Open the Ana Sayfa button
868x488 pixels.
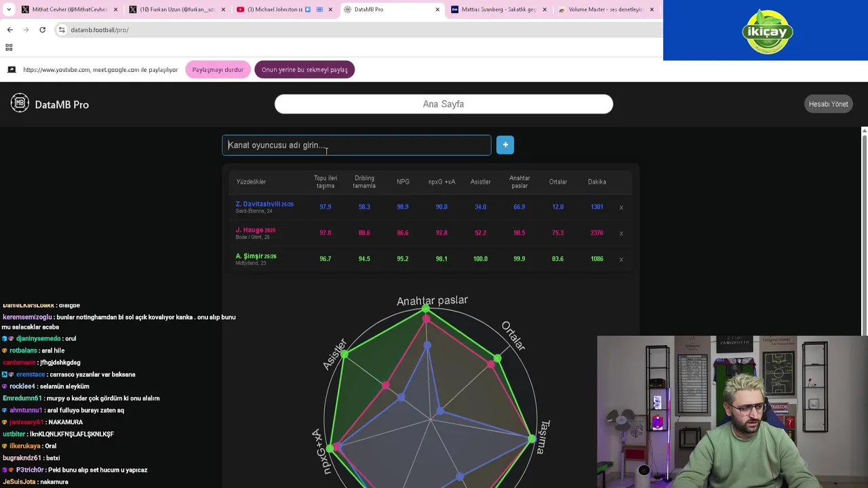(443, 104)
